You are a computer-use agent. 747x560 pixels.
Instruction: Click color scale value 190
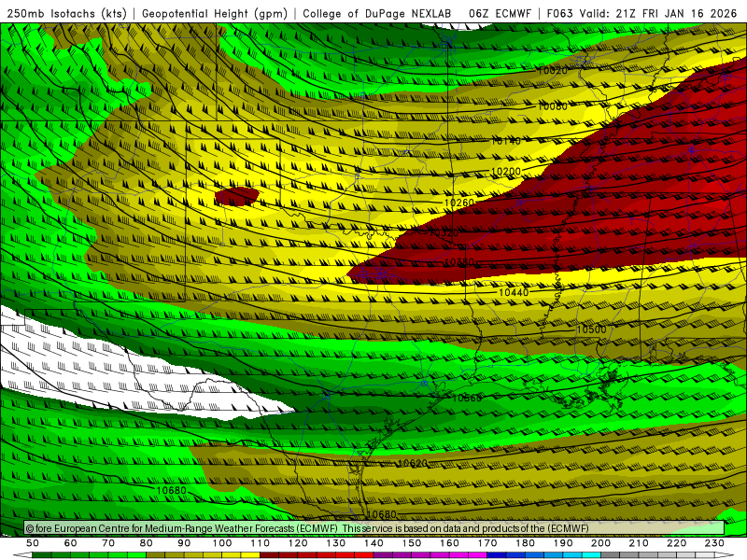(x=563, y=543)
